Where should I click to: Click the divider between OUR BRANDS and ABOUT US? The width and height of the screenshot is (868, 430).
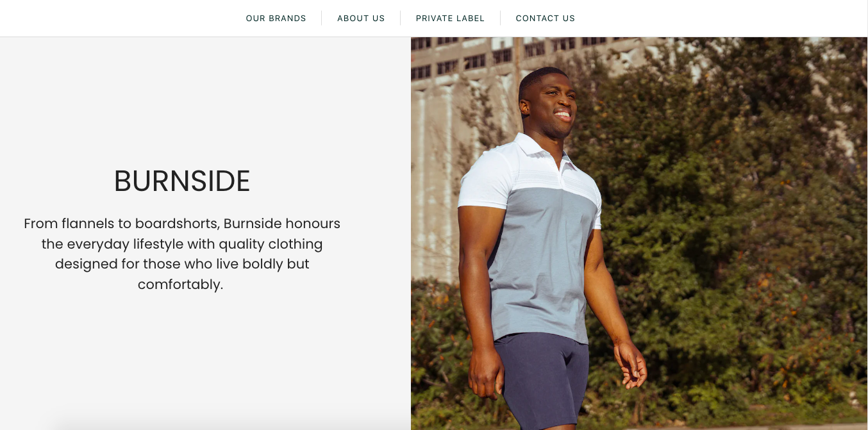322,19
